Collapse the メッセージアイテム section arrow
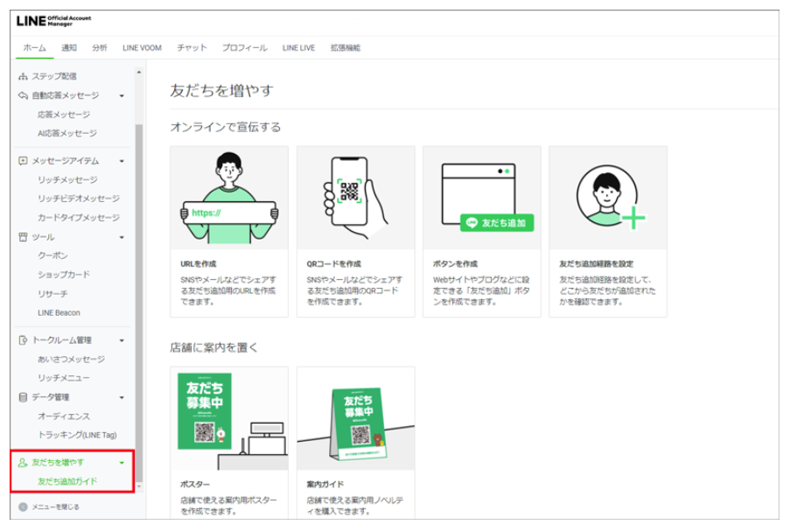Viewport: 790px width, 532px height. tap(122, 161)
